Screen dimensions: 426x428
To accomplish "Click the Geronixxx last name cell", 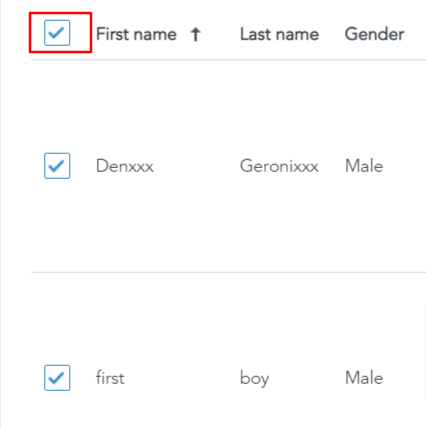I will point(279,166).
